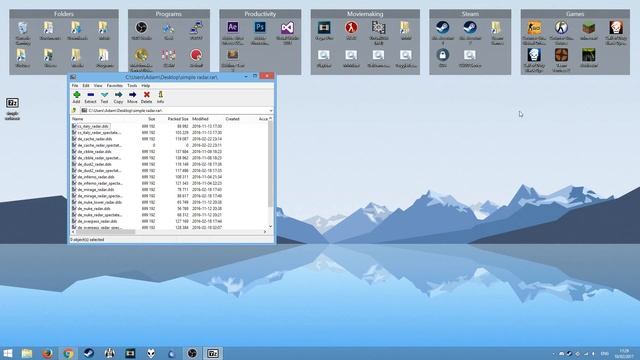Open the File menu

point(75,86)
